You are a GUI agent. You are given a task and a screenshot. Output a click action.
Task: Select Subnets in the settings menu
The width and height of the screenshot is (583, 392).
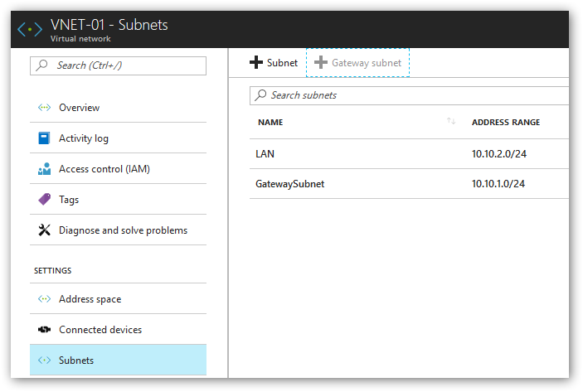(118, 360)
